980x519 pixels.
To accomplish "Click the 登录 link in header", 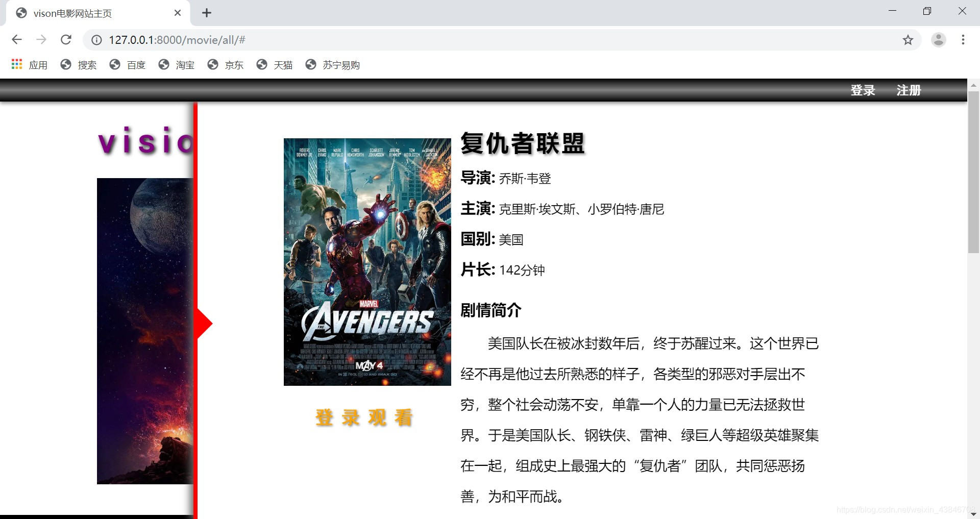I will (x=863, y=90).
